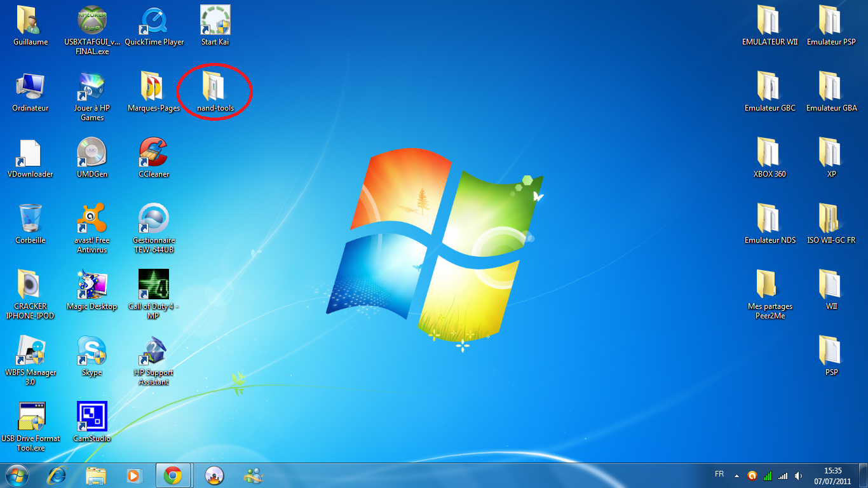Select the CCleaner shortcut
The image size is (868, 488).
[154, 158]
